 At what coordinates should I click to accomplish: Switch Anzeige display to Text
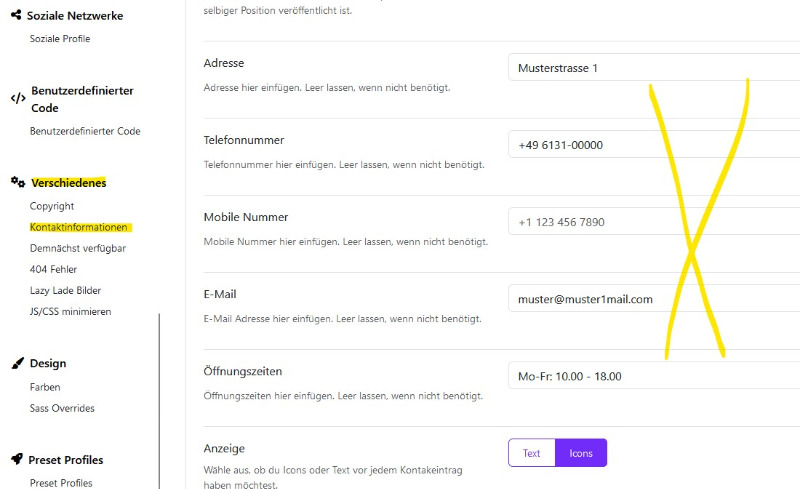tap(532, 453)
